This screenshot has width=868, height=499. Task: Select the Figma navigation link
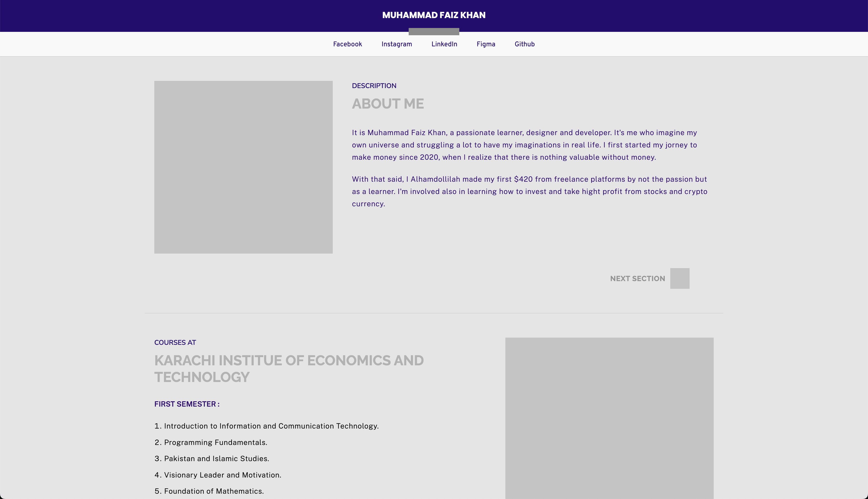tap(486, 44)
